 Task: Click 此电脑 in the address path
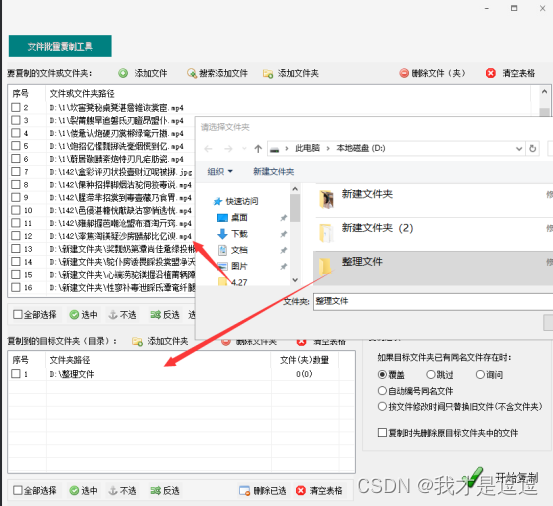click(x=307, y=148)
